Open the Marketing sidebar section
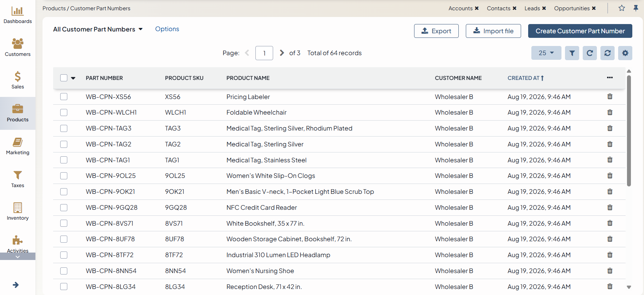This screenshot has height=295, width=644. 18,146
